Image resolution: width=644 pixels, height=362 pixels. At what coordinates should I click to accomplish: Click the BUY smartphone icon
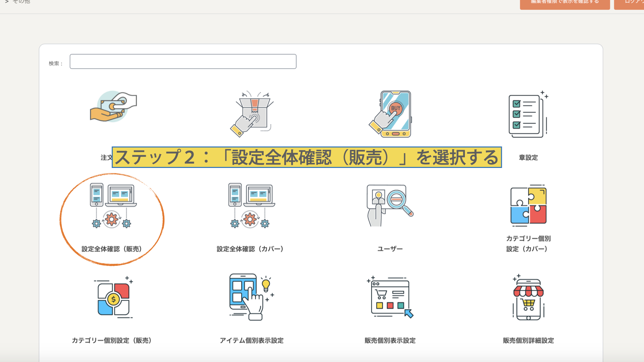[390, 114]
